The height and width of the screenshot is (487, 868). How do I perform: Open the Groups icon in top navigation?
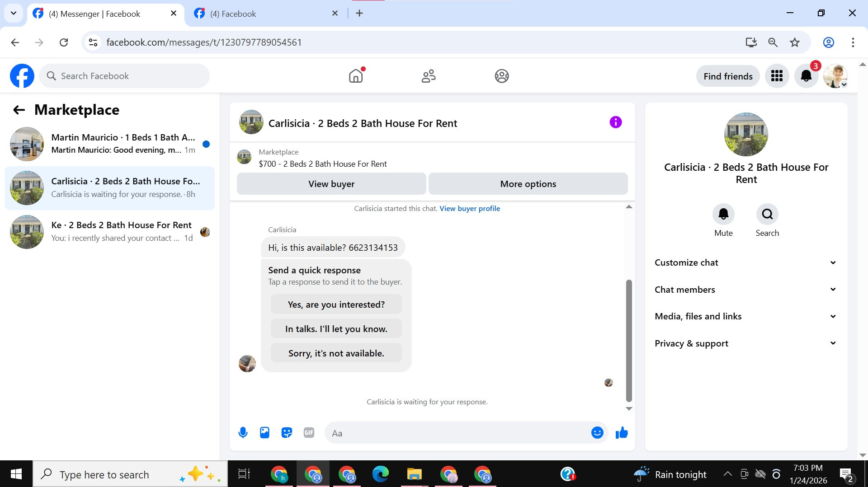[x=502, y=76]
